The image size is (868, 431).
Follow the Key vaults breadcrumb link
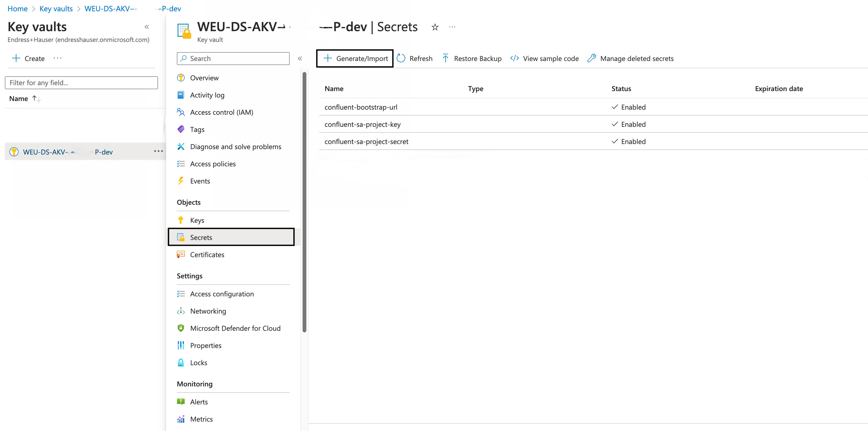click(56, 8)
